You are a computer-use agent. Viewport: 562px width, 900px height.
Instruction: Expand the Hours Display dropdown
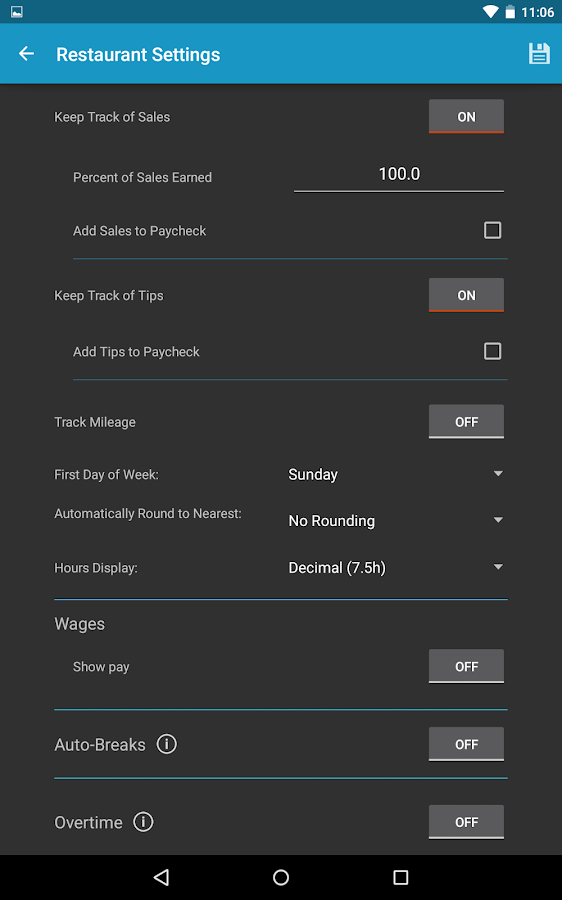(x=396, y=568)
